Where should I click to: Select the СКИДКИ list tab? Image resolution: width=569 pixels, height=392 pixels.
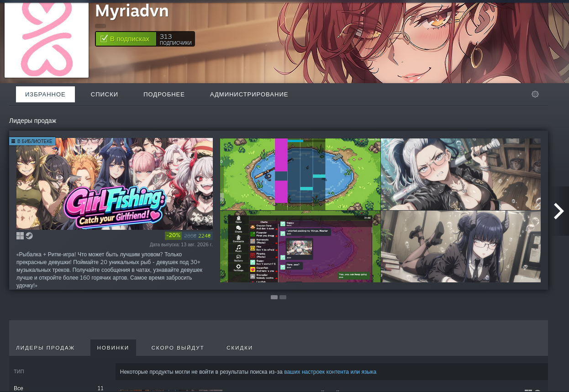click(x=240, y=348)
